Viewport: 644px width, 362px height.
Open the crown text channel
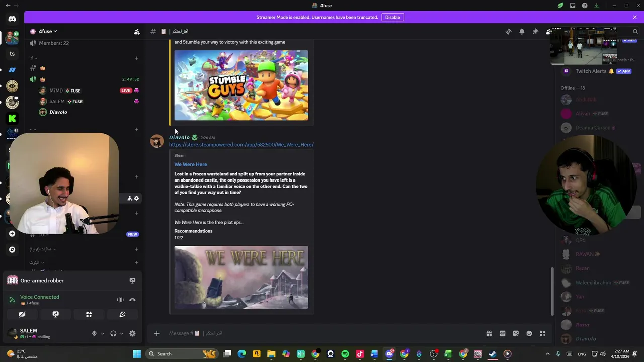[x=43, y=68]
